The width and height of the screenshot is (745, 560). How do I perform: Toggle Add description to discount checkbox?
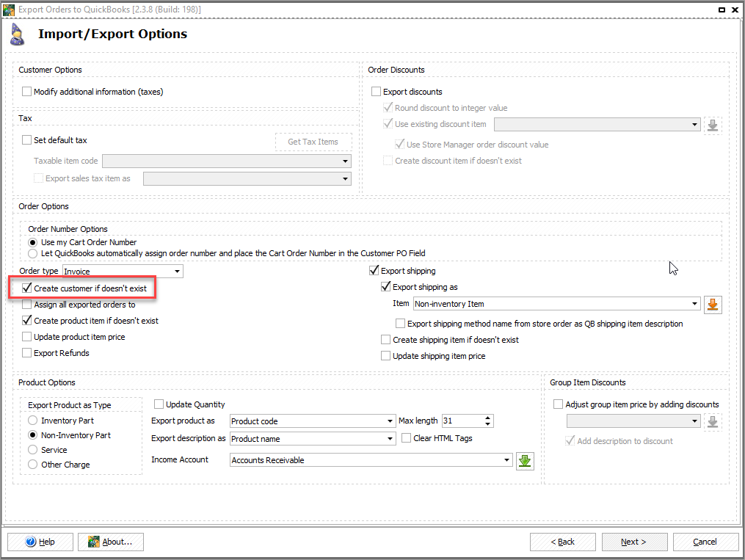570,440
